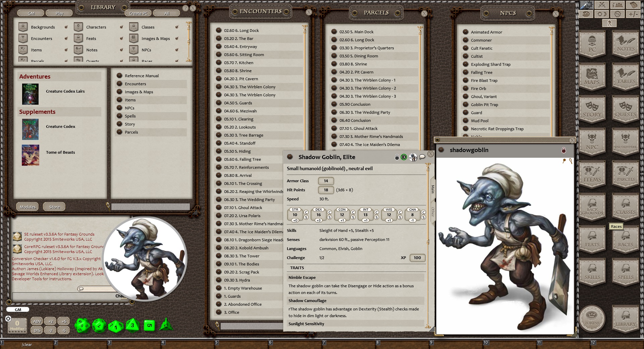644x349 pixels.
Task: Open the Combat Tracker with the crossed swords icon
Action: (602, 5)
